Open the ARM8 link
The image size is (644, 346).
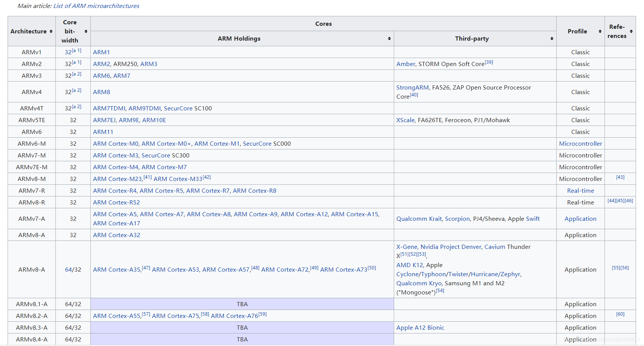[101, 92]
